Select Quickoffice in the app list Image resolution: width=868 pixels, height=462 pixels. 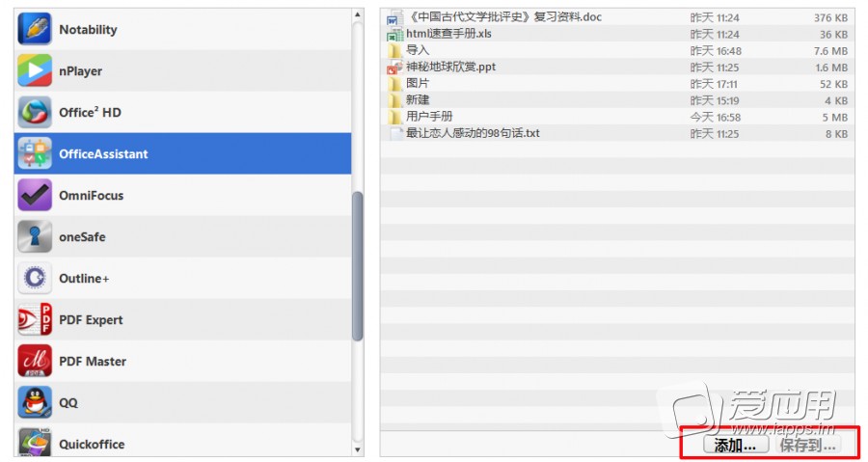[x=182, y=441]
